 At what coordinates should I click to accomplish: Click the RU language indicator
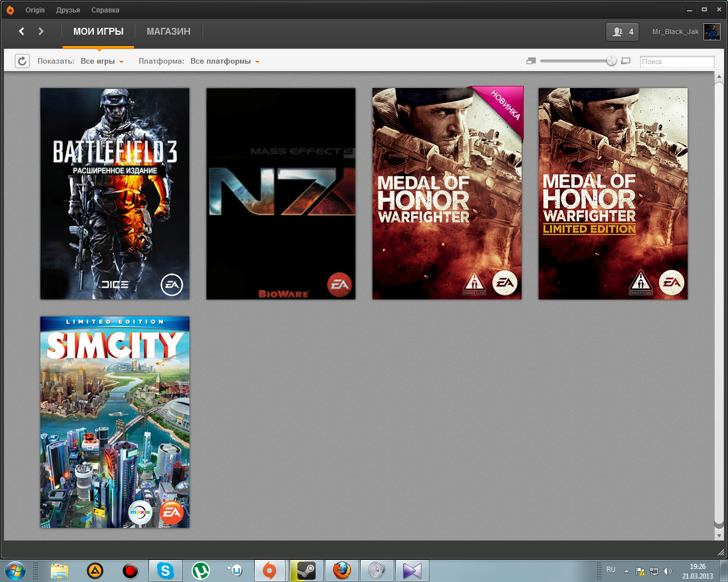pos(611,569)
